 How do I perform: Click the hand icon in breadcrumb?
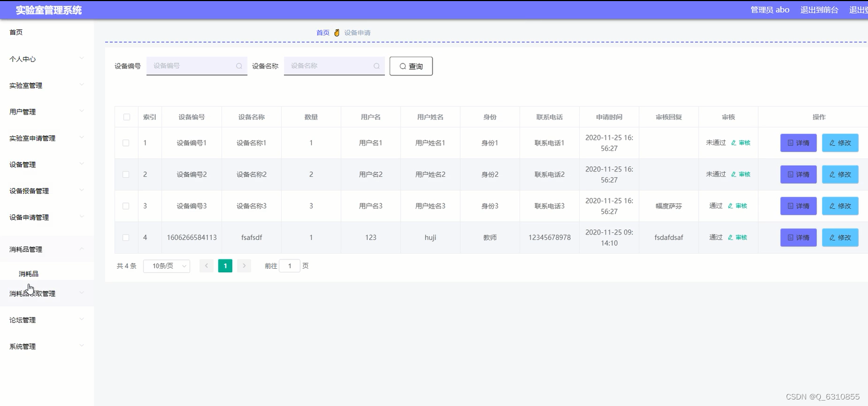[337, 33]
